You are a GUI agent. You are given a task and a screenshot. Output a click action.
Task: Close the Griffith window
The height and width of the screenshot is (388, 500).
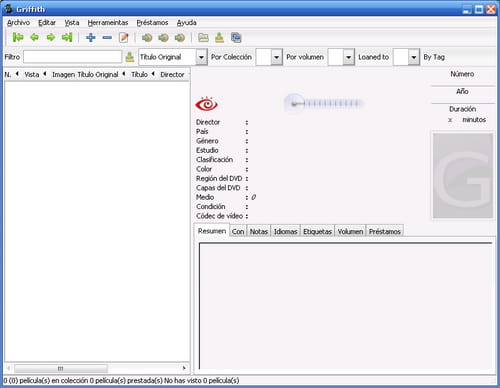pyautogui.click(x=491, y=9)
